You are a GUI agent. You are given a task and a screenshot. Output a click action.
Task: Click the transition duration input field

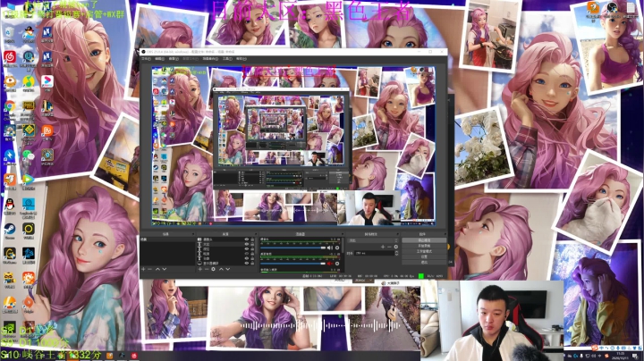pos(374,253)
